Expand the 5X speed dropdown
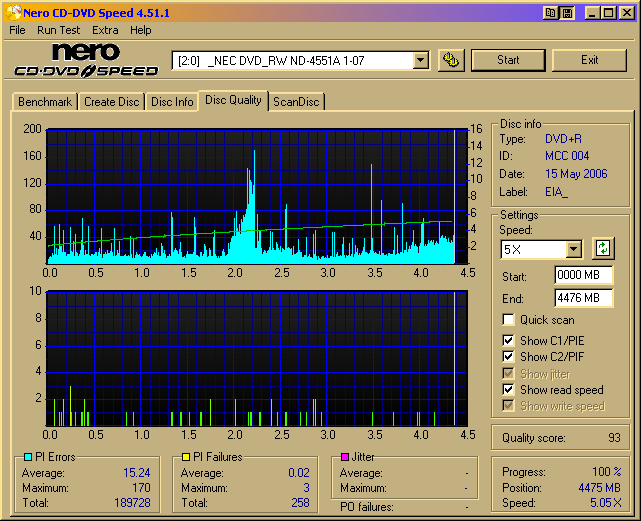This screenshot has height=521, width=641. tap(573, 249)
